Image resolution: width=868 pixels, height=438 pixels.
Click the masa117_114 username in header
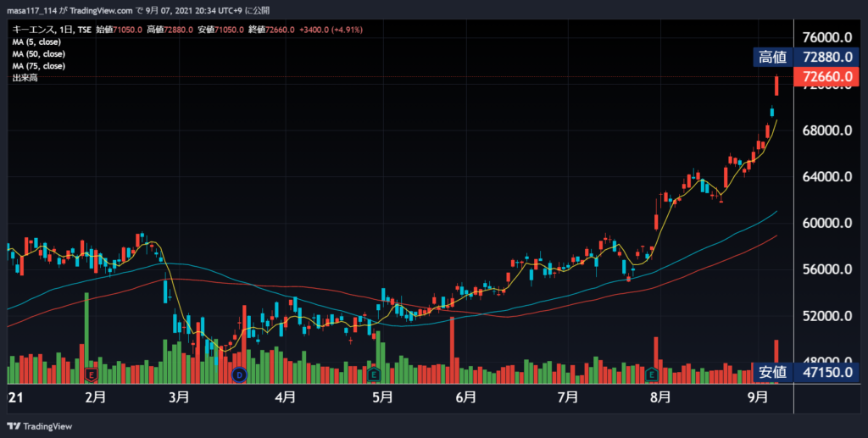point(31,10)
